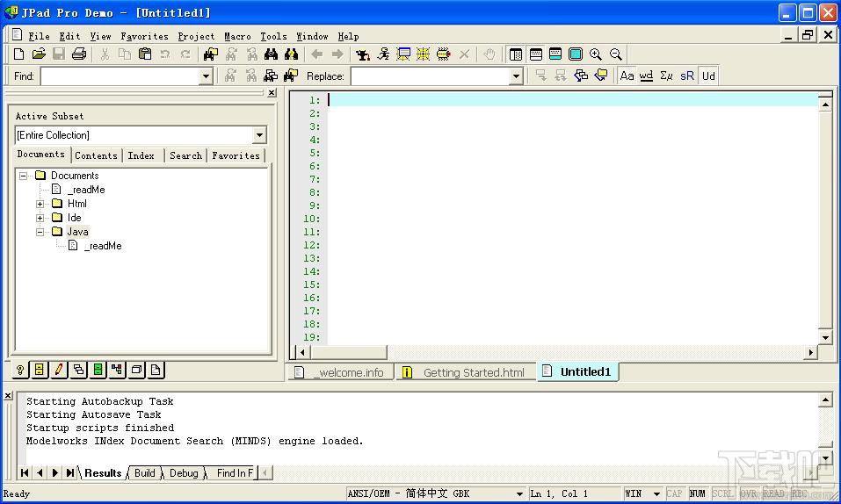The image size is (841, 504).
Task: Click the Paste clipboard icon
Action: click(x=145, y=54)
